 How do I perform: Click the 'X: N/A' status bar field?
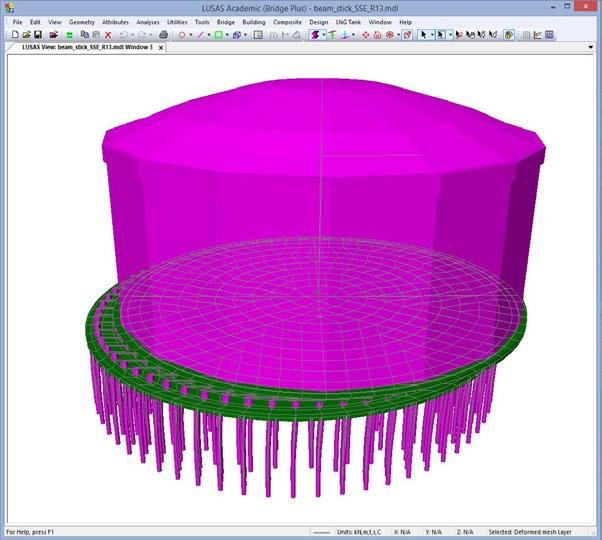tap(402, 532)
